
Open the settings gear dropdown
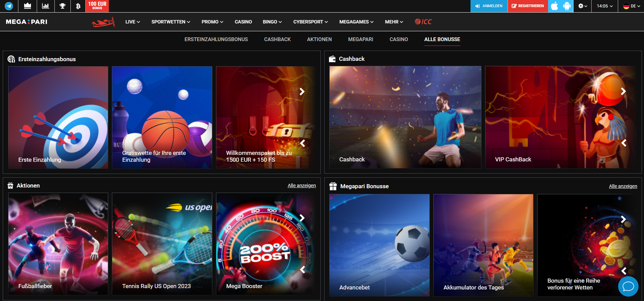pos(582,6)
